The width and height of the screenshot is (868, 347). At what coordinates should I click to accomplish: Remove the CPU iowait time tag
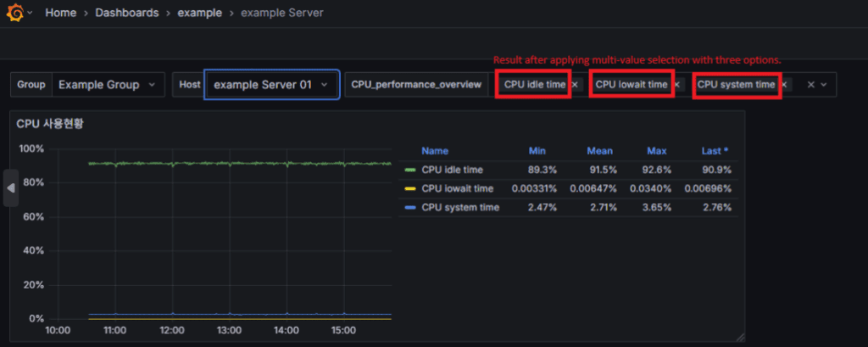coord(676,85)
